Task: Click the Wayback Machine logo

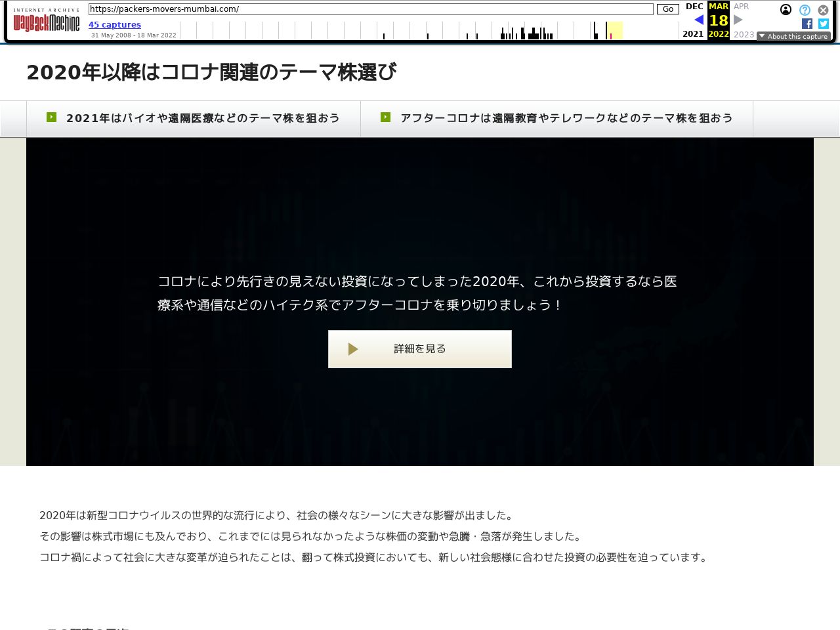Action: click(x=47, y=22)
